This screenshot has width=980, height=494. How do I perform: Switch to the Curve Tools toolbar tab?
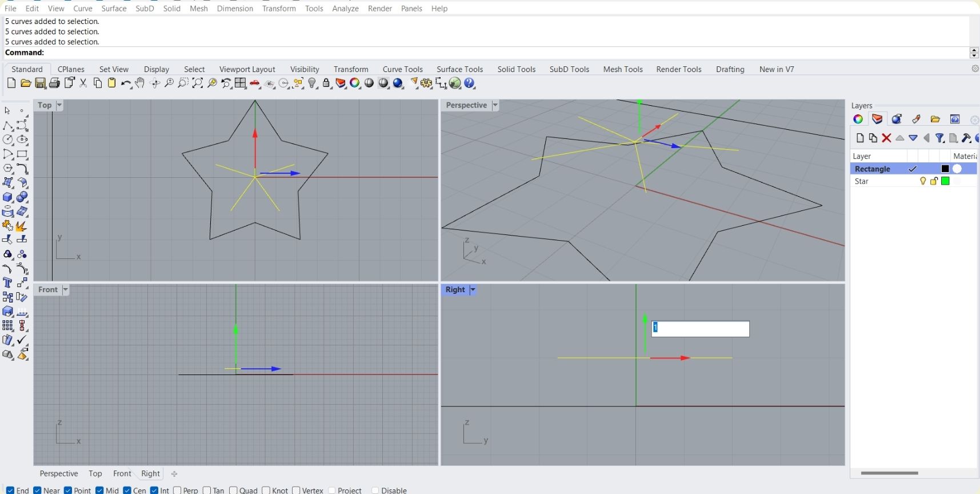point(403,69)
